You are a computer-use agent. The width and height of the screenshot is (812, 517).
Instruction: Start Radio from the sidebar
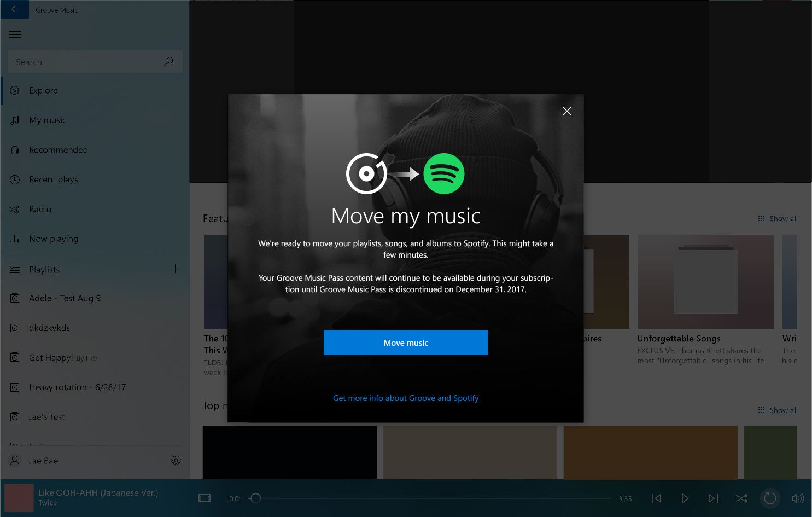point(41,209)
